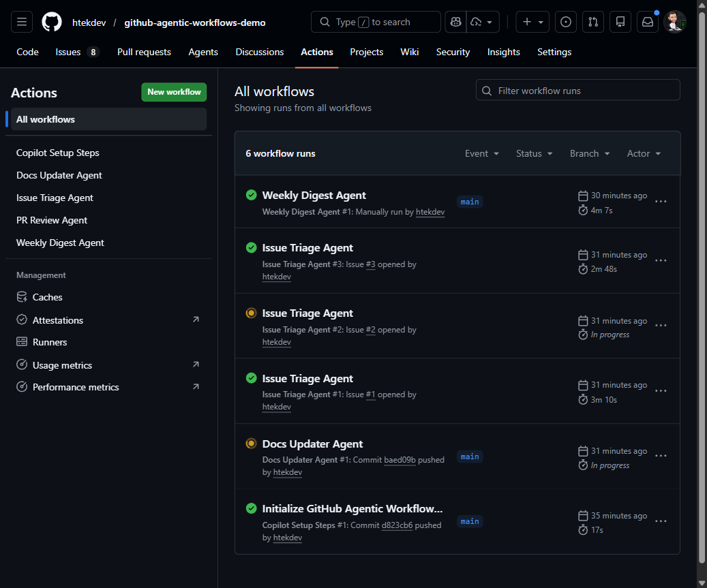The image size is (707, 588).
Task: Open the GitHub Copilot icon
Action: [455, 21]
